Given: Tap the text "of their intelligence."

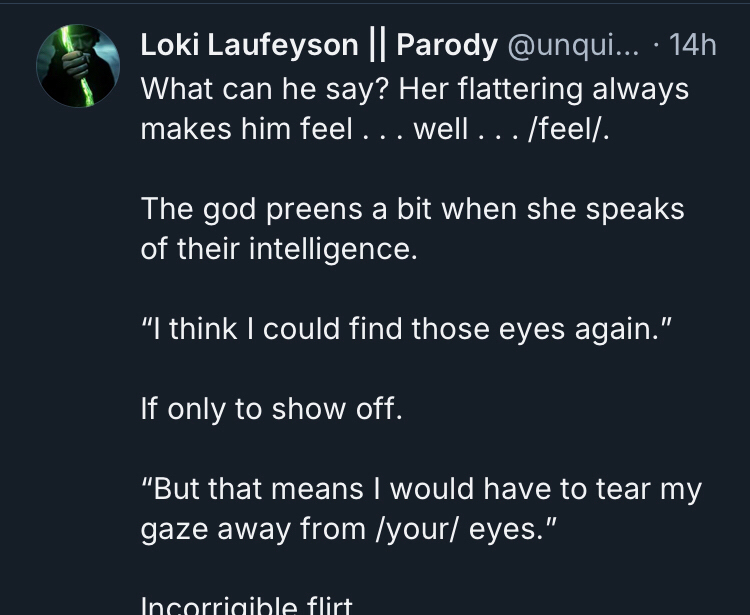Looking at the screenshot, I should 277,249.
